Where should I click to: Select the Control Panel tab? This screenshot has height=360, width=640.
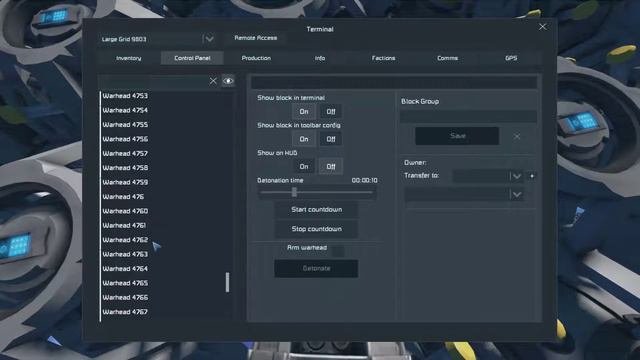point(192,58)
